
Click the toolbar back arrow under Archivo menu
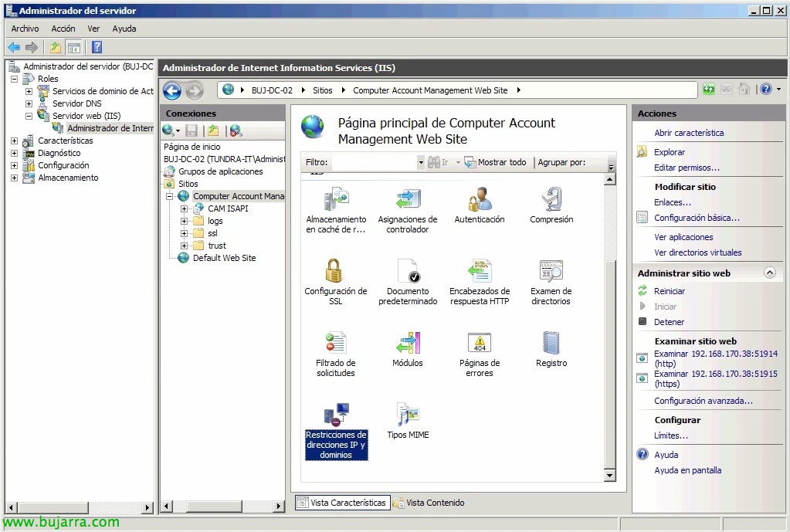14,47
